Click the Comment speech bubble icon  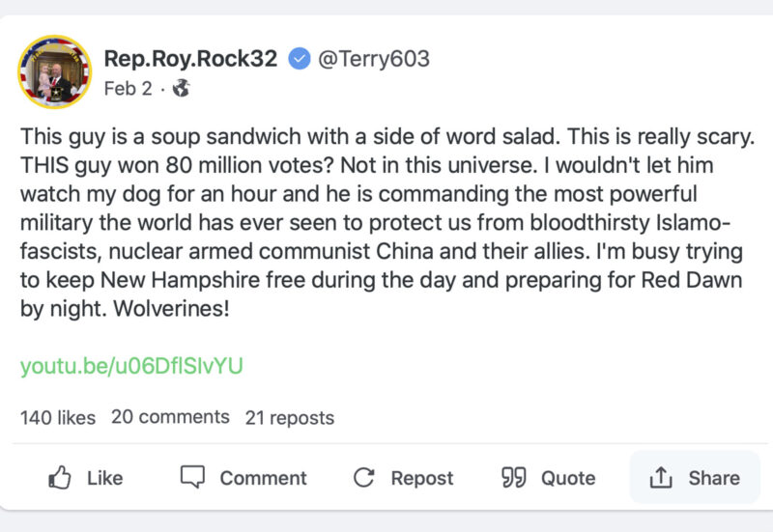tap(193, 477)
